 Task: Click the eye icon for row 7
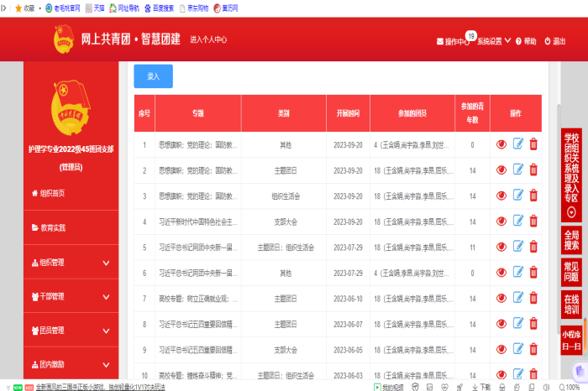tap(501, 299)
